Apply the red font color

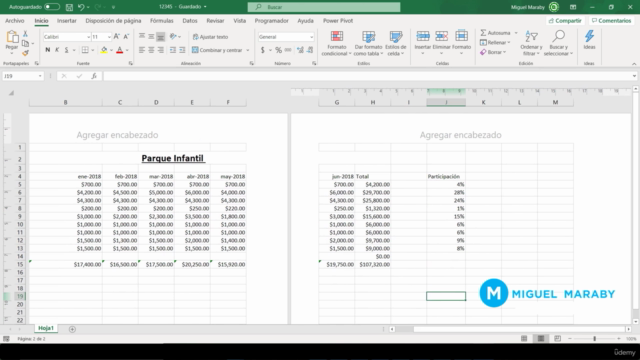120,50
